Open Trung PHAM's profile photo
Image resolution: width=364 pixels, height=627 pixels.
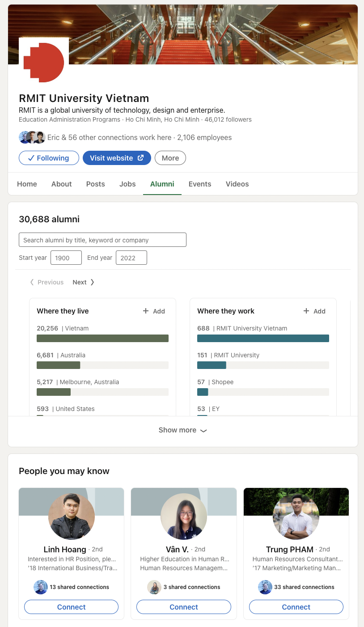coord(296,517)
